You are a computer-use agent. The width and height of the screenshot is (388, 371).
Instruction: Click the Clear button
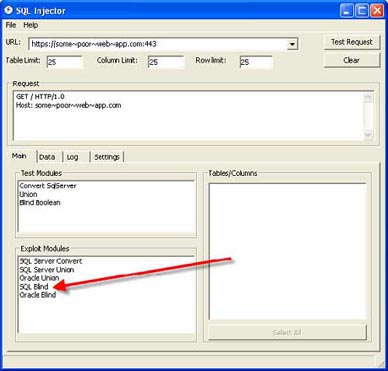point(352,60)
